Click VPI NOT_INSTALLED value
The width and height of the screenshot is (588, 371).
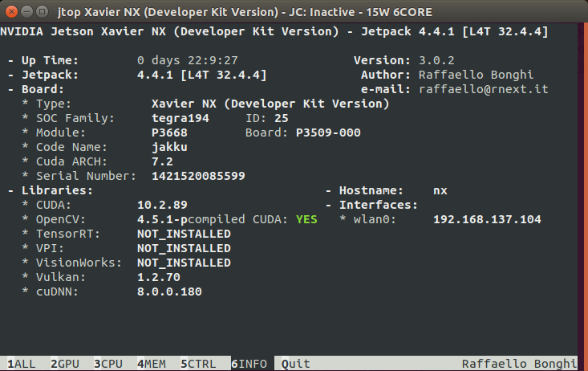coord(185,248)
